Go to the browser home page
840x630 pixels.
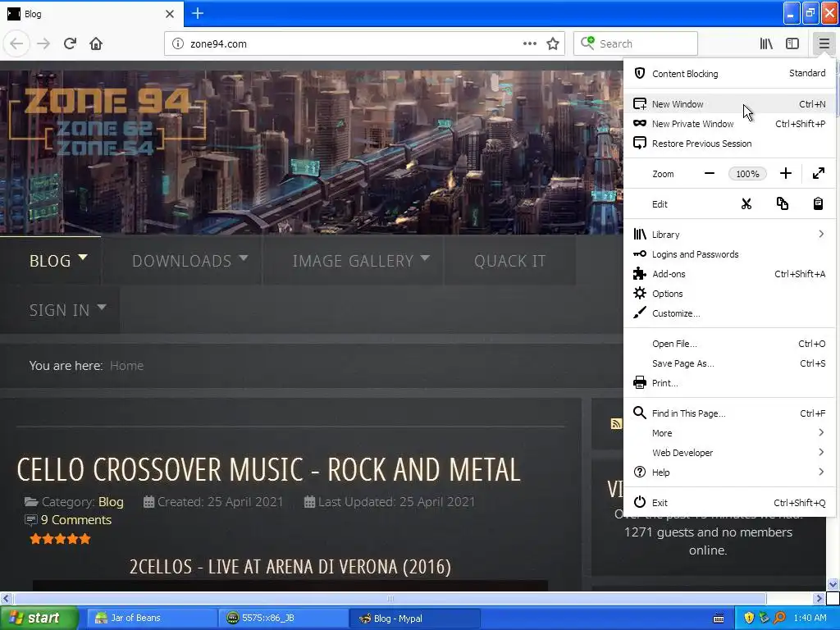coord(96,43)
